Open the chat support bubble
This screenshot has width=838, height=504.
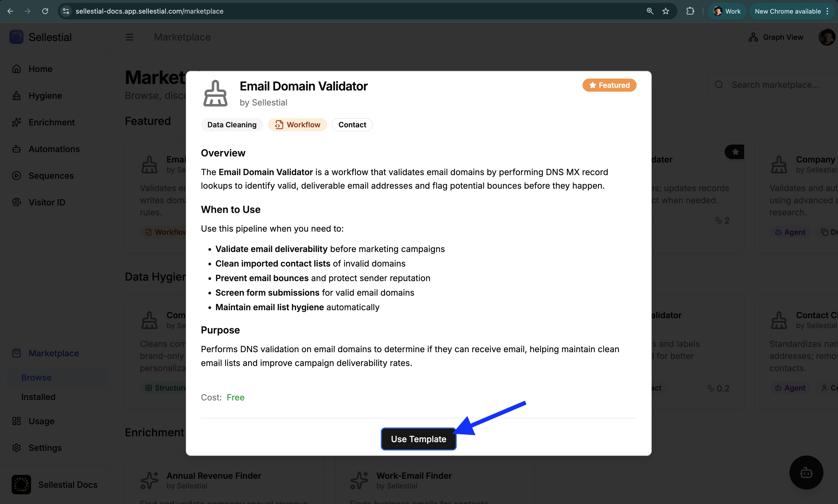[x=806, y=472]
